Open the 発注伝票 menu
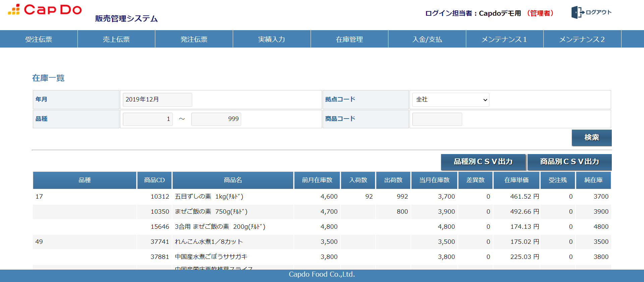Screen dimensions: 644x282 point(194,39)
